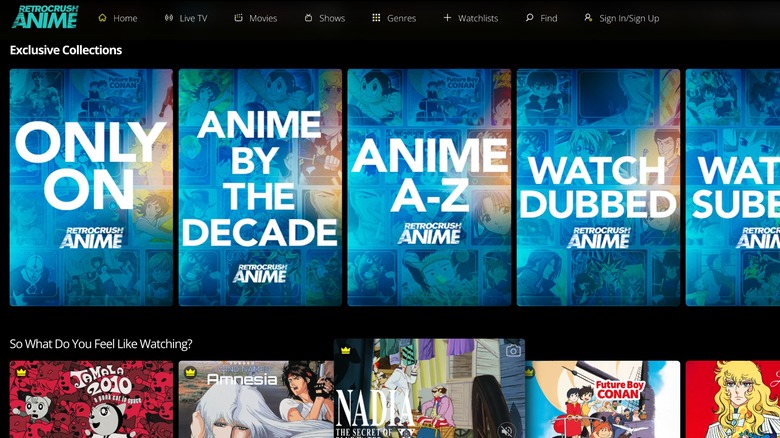
Task: Open the Watch Dubbed collection
Action: click(x=598, y=187)
